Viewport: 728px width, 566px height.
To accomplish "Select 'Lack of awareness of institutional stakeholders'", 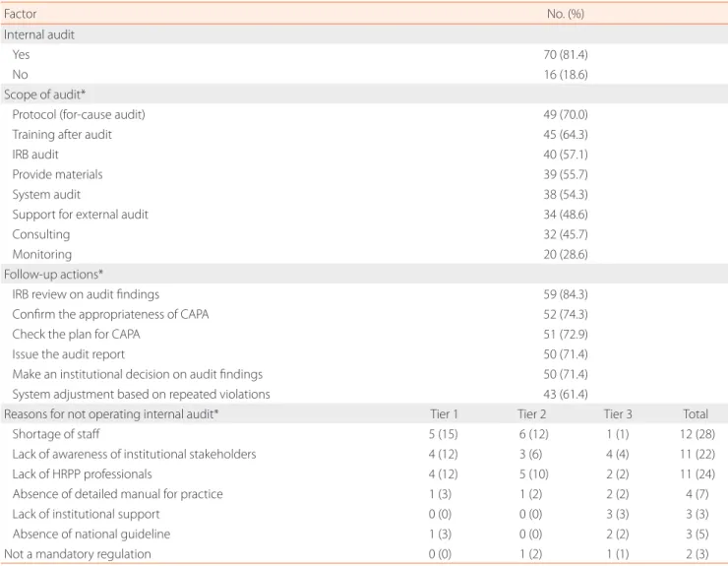I will click(134, 455).
